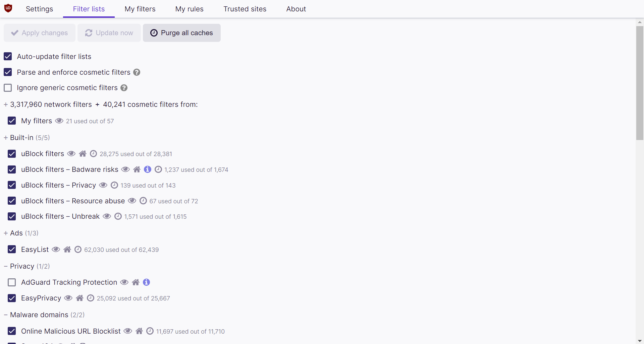Enable Ignore generic cosmetic filters
Image resolution: width=644 pixels, height=344 pixels.
coord(8,88)
